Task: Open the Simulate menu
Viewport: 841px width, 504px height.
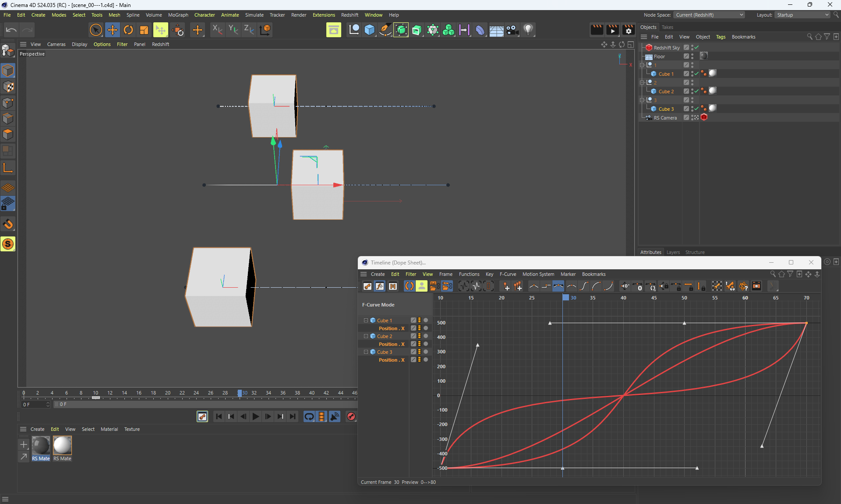Action: tap(254, 15)
